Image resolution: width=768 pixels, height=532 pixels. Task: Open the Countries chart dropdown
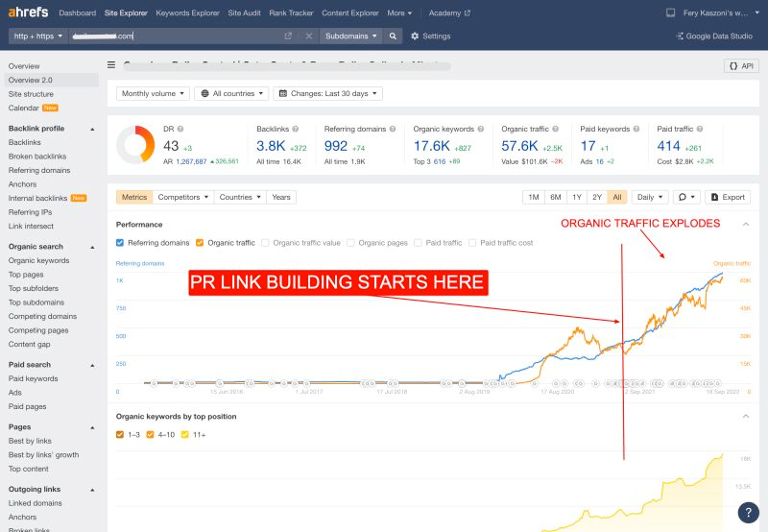[240, 197]
